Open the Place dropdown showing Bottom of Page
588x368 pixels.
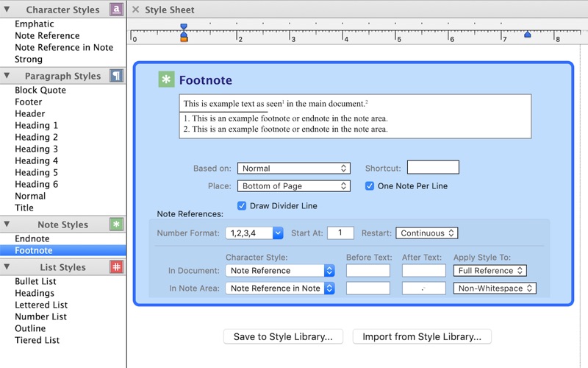tap(293, 186)
